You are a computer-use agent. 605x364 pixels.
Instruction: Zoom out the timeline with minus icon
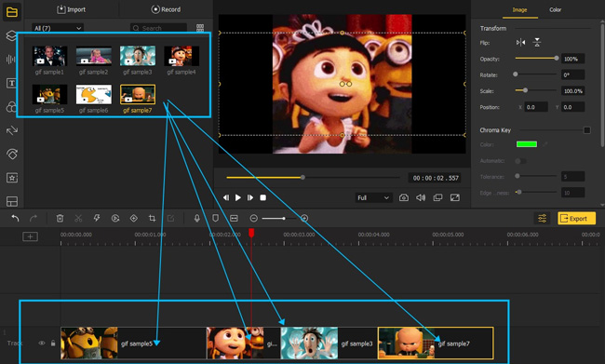click(x=253, y=219)
